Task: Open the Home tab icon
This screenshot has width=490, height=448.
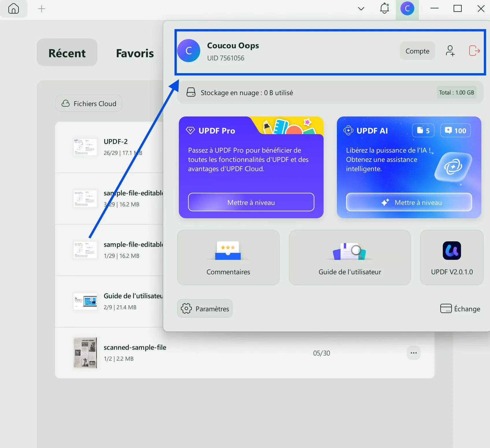Action: [14, 9]
